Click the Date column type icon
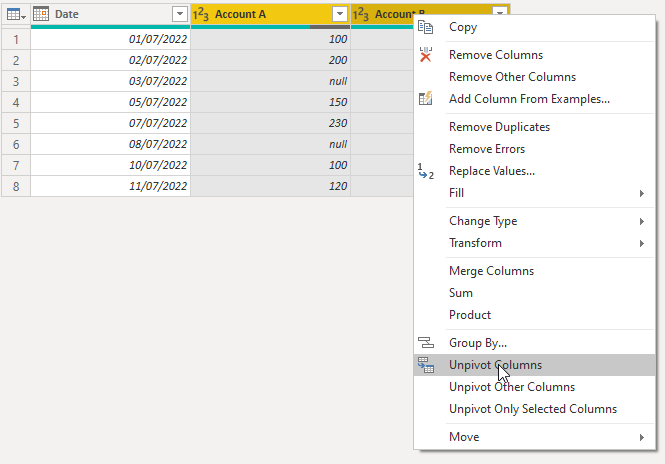 point(41,14)
